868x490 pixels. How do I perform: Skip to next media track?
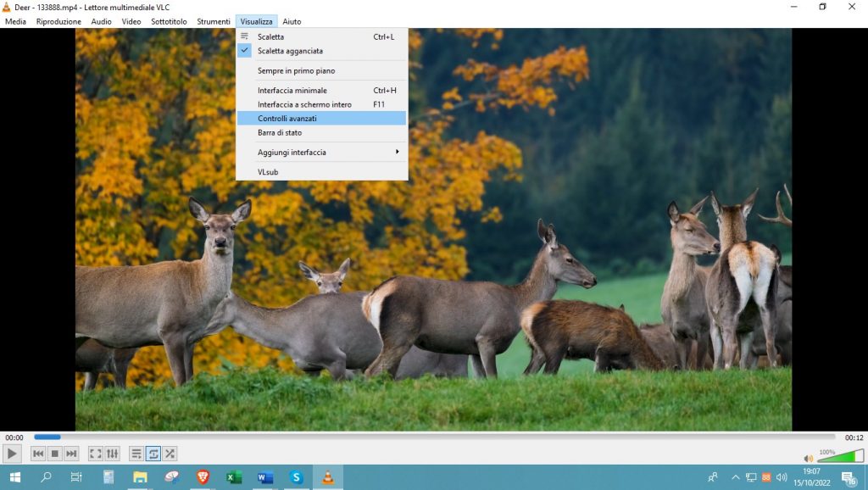pos(71,454)
